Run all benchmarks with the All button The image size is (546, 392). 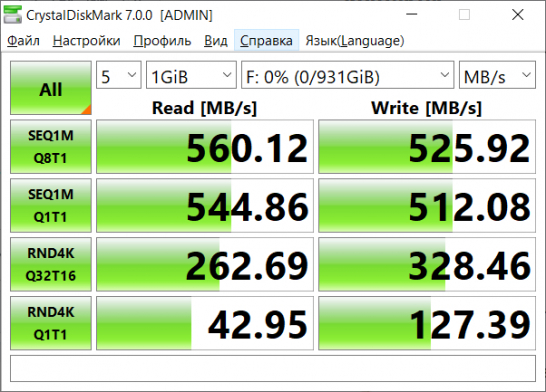pos(51,88)
